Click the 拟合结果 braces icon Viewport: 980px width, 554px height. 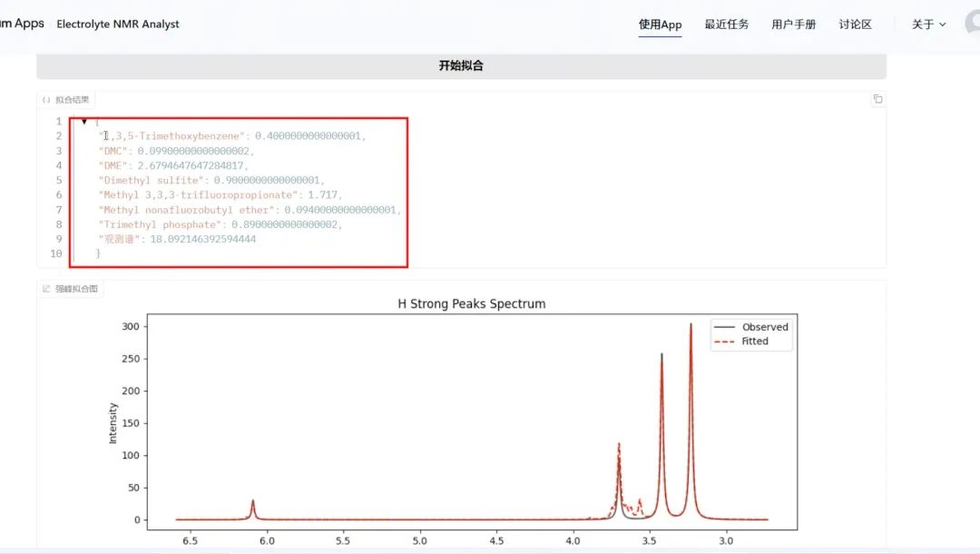46,100
